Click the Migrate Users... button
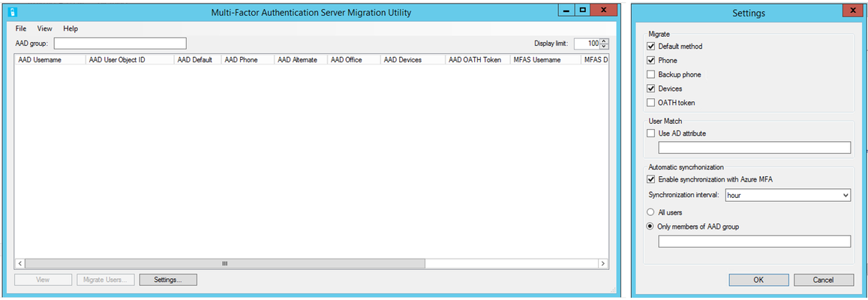The width and height of the screenshot is (868, 300). click(105, 280)
